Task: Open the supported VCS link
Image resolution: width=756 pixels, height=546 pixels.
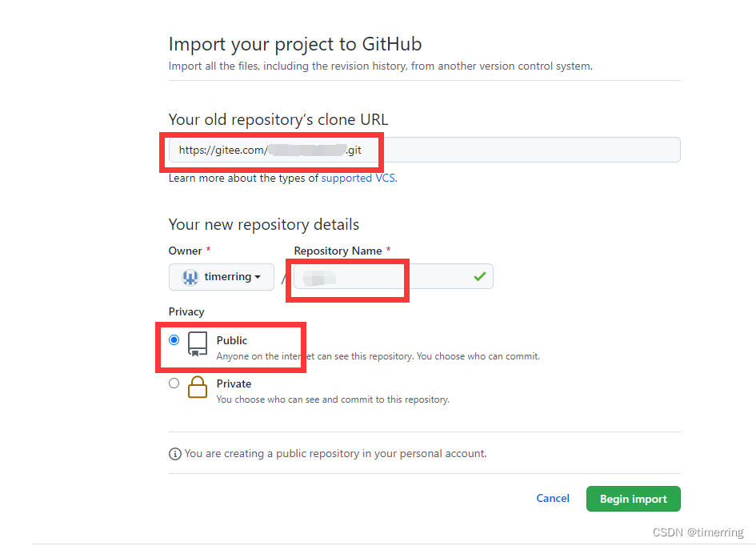Action: tap(358, 179)
